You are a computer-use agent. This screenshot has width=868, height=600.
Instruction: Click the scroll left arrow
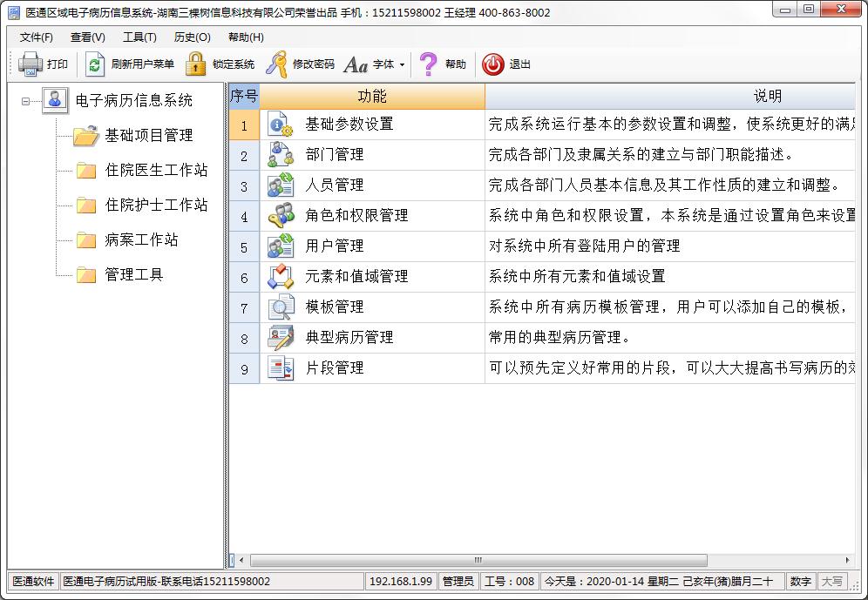[x=241, y=560]
